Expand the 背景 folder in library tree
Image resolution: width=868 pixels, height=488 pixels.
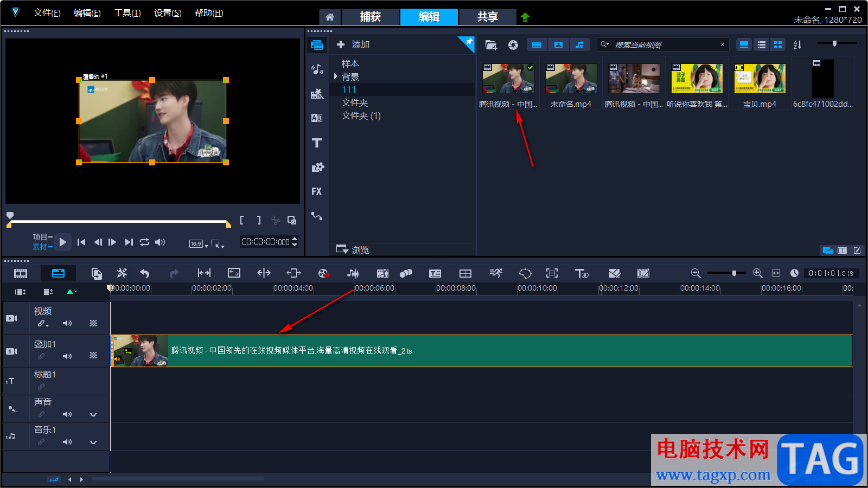pyautogui.click(x=336, y=76)
